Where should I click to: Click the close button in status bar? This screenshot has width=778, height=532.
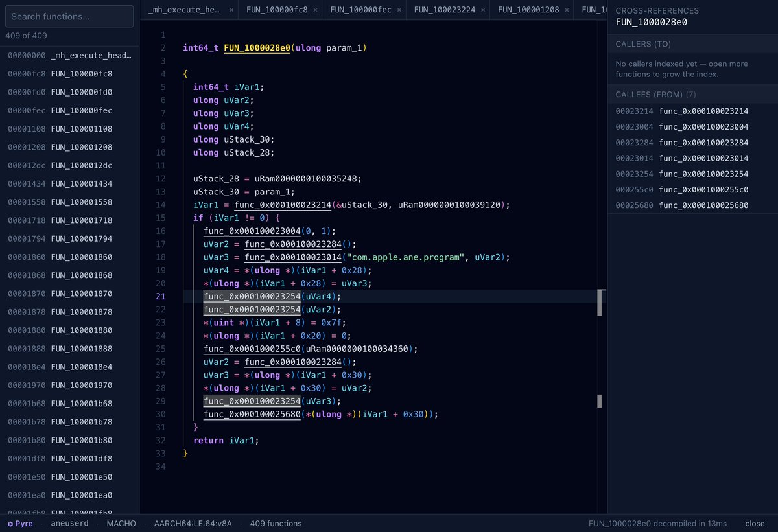pyautogui.click(x=755, y=523)
